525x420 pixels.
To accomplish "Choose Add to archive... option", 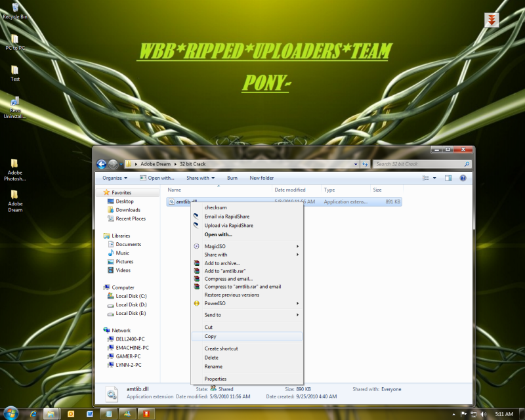I will pos(247,263).
